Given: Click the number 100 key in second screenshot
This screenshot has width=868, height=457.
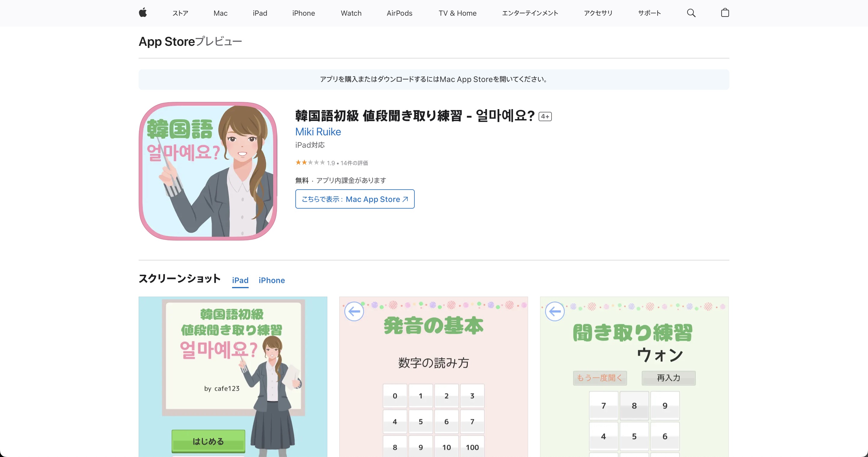Looking at the screenshot, I should click(472, 447).
